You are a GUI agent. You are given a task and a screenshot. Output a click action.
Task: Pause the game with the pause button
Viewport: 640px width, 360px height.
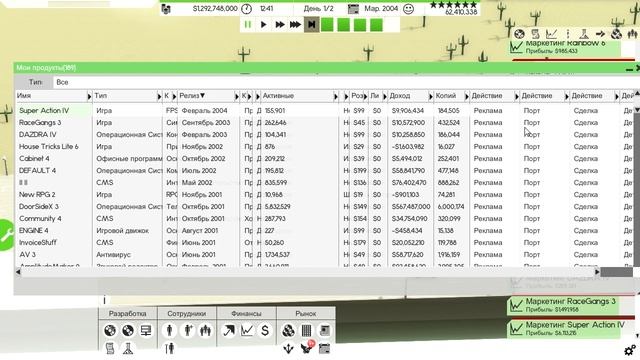click(248, 24)
